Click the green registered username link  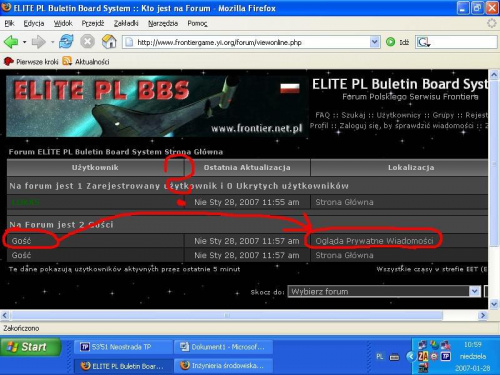tap(25, 202)
